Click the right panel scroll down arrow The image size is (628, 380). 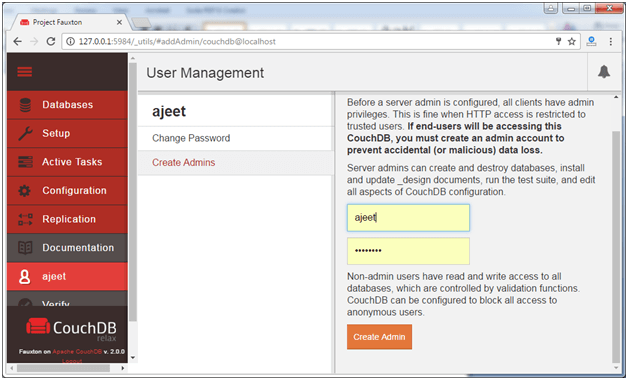(x=616, y=368)
